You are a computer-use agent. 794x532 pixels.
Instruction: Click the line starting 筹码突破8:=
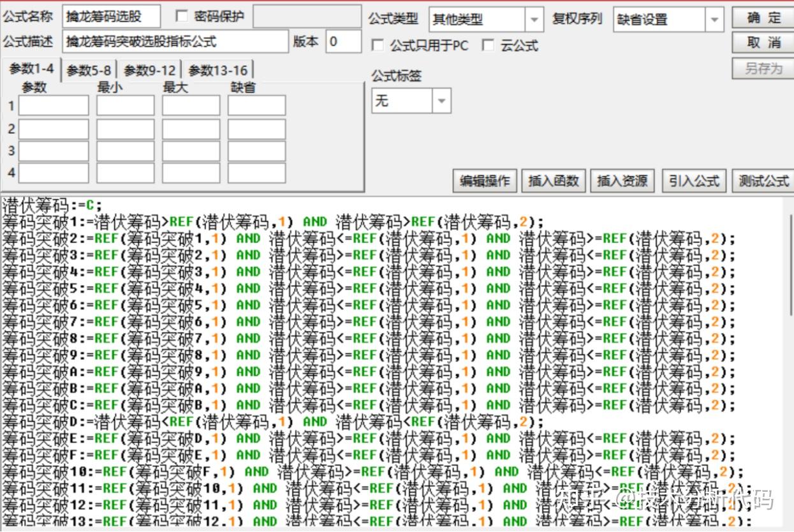[x=369, y=338]
